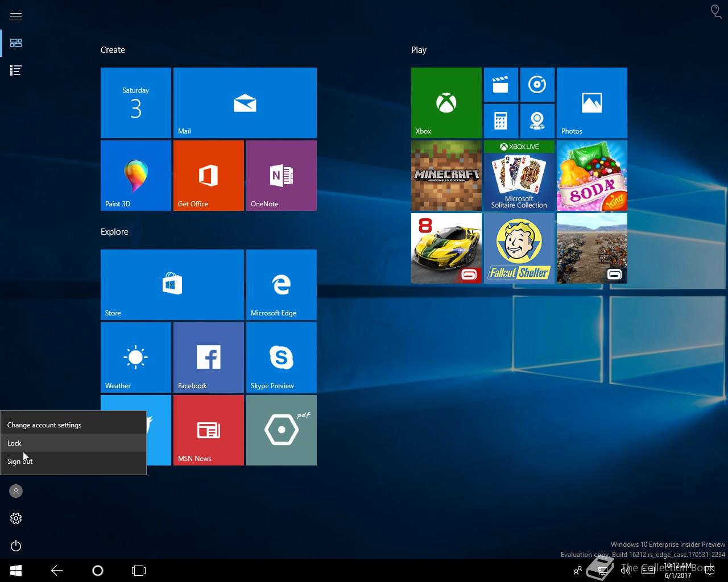Open the Facebook tile
Viewport: 728px width, 582px height.
coord(209,357)
